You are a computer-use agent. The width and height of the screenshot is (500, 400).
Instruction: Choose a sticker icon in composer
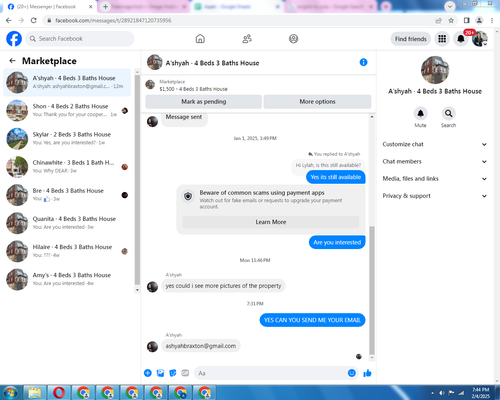click(173, 373)
